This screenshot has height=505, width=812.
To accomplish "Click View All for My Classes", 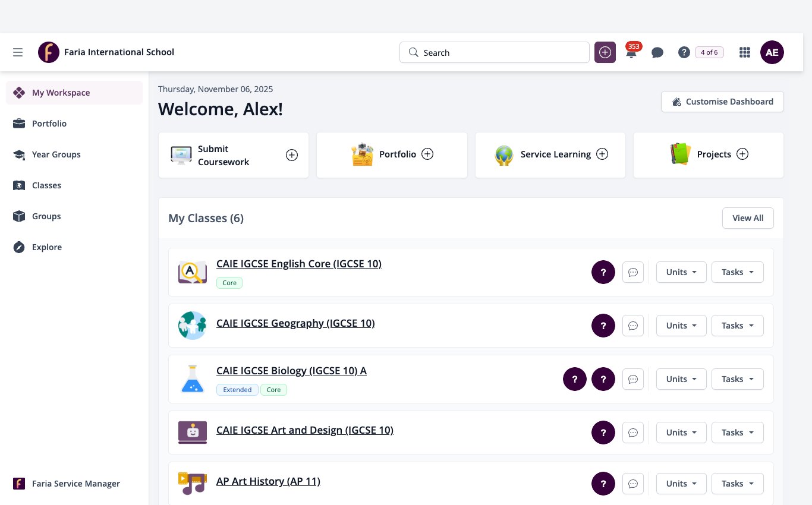I will click(x=748, y=218).
